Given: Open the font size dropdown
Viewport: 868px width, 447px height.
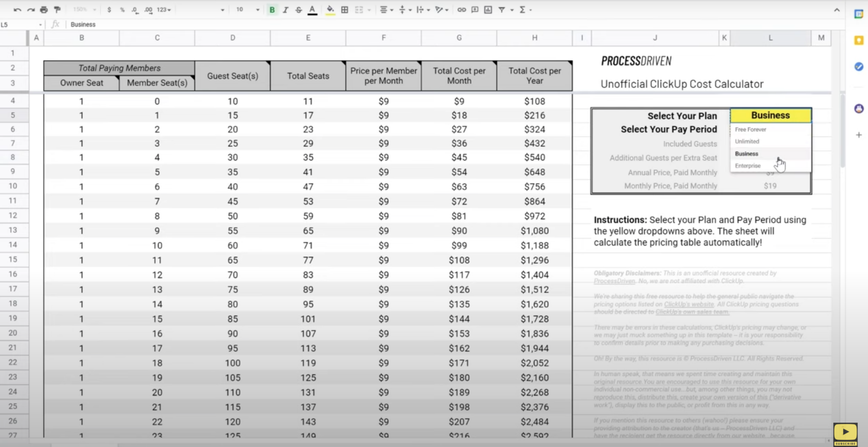Looking at the screenshot, I should point(248,10).
